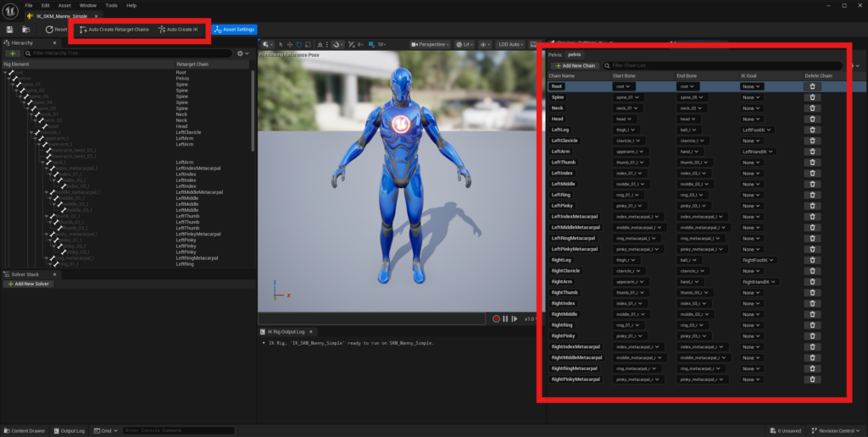This screenshot has height=437, width=868.
Task: Switch to the IK Rig Output Log tab
Action: pos(287,331)
